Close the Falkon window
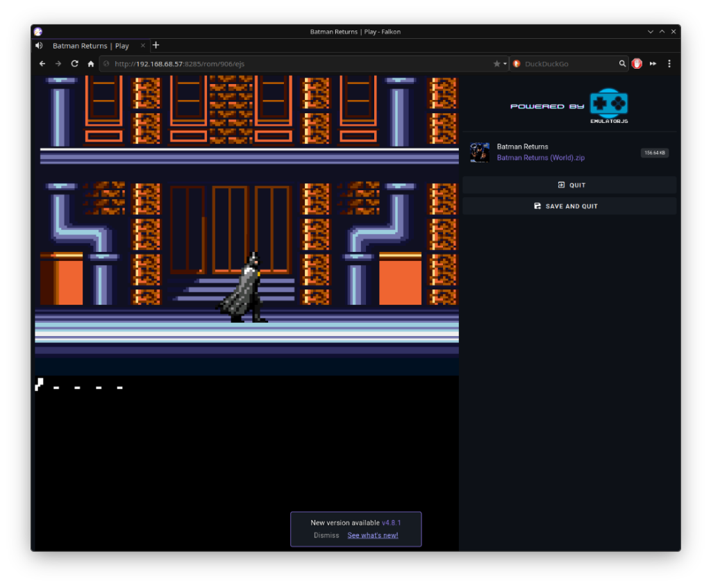 coord(674,32)
